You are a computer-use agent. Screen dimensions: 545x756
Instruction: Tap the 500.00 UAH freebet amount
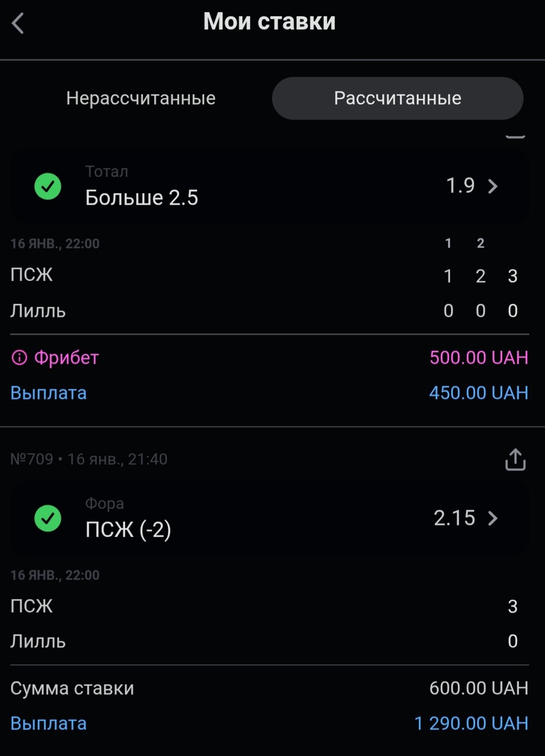(479, 358)
